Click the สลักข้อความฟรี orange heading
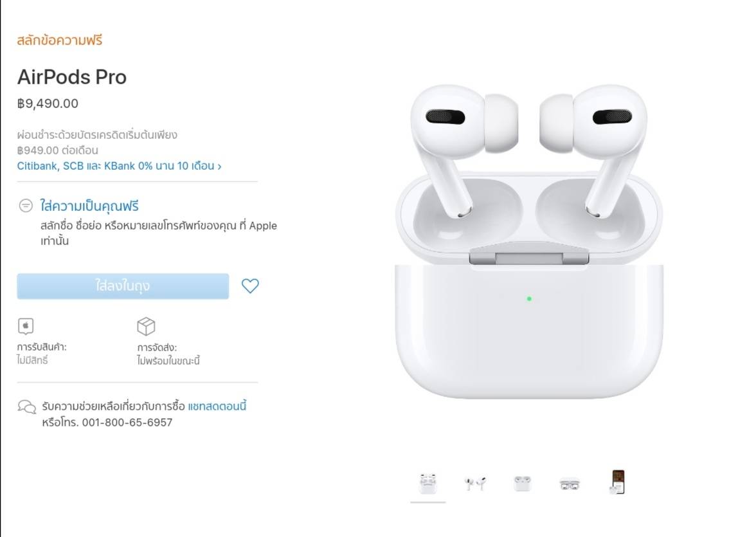The height and width of the screenshot is (537, 756). point(60,41)
